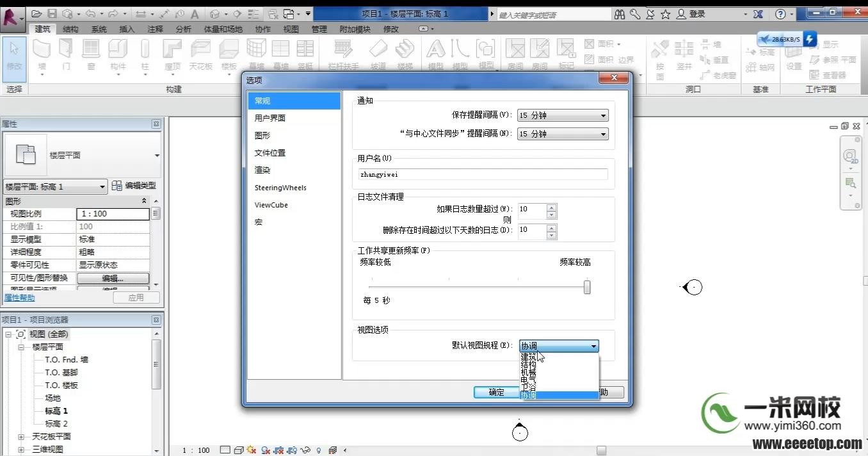This screenshot has width=868, height=456.
Task: Switch to the 结构 ribbon tab
Action: 70,29
